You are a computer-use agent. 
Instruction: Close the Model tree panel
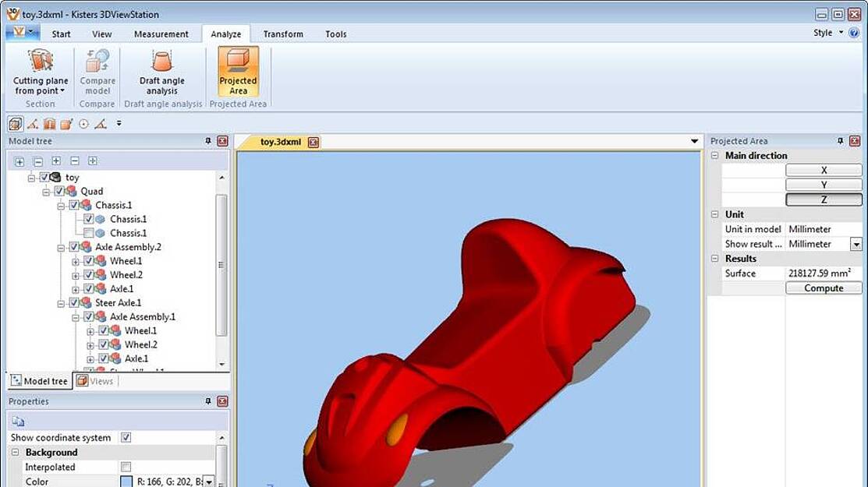(222, 141)
